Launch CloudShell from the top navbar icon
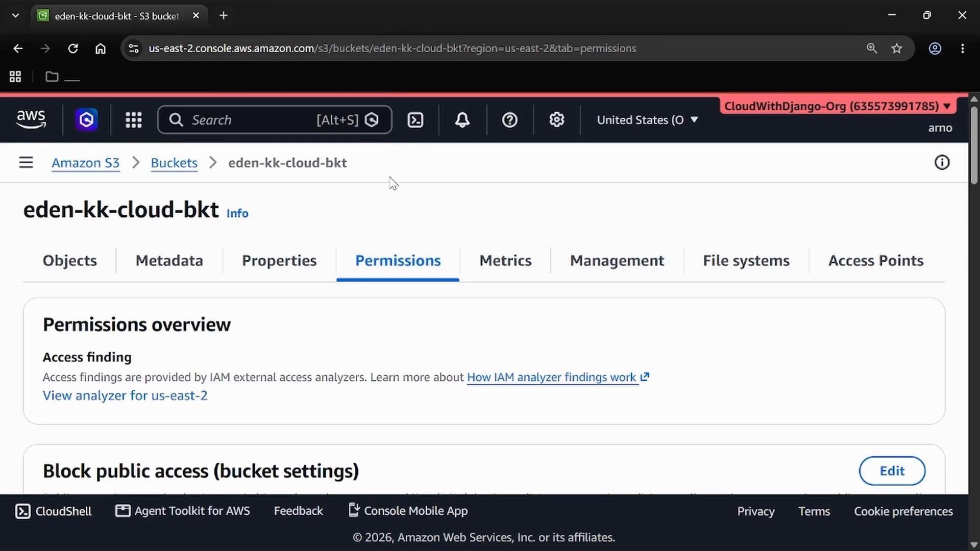980x551 pixels. coord(415,120)
